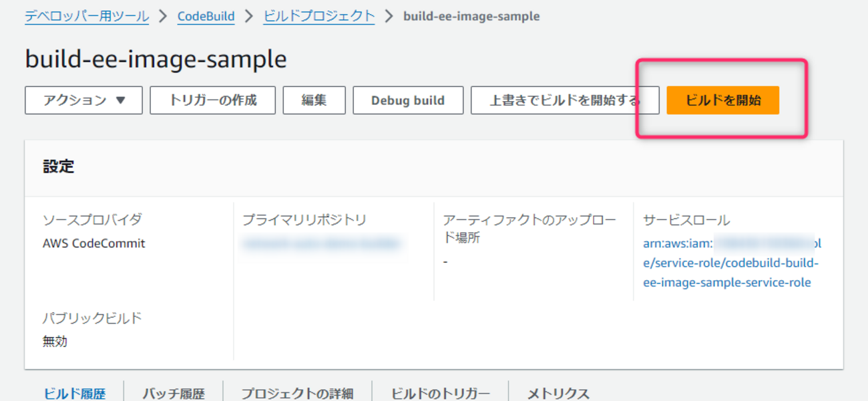Select the 無効 public build value
Image resolution: width=868 pixels, height=401 pixels.
pos(55,342)
